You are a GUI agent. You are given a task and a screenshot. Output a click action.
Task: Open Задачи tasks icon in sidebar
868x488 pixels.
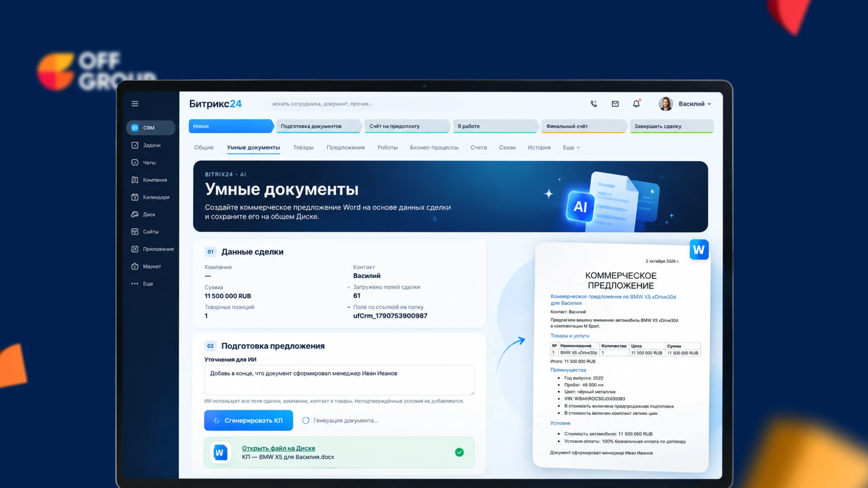135,145
